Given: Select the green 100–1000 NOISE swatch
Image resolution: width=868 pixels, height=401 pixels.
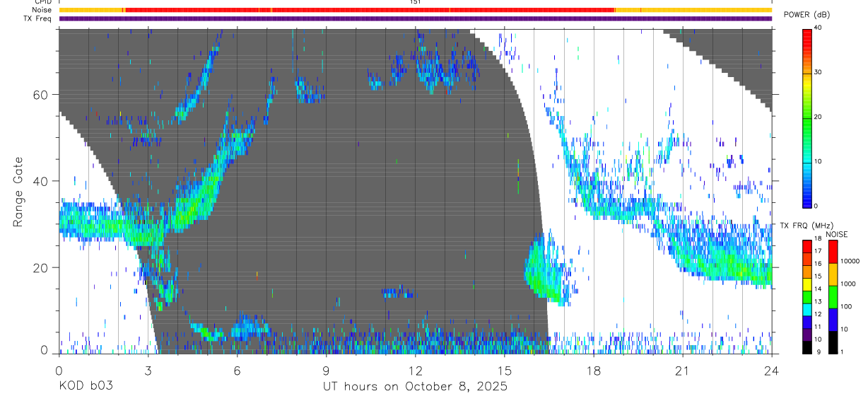Looking at the screenshot, I should coord(833,297).
